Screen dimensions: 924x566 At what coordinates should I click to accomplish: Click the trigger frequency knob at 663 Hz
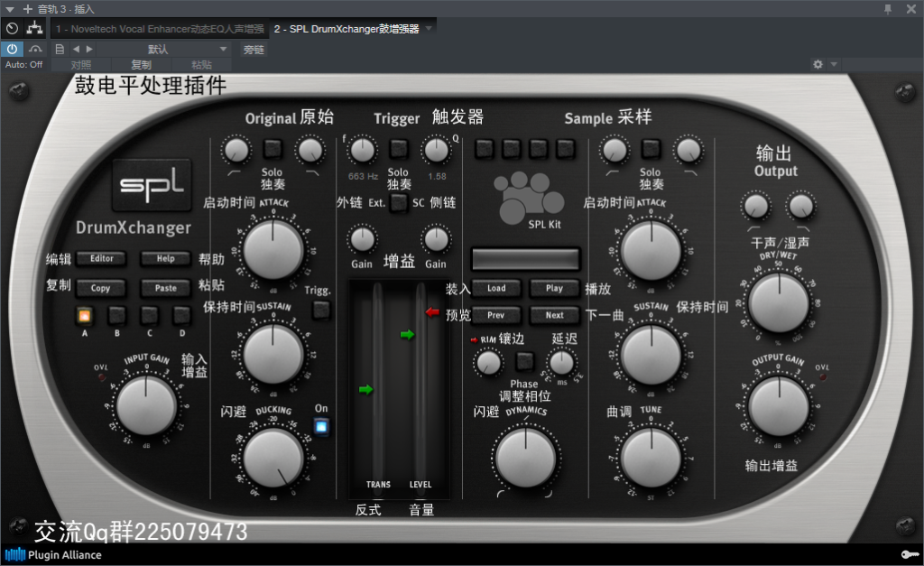pyautogui.click(x=363, y=151)
